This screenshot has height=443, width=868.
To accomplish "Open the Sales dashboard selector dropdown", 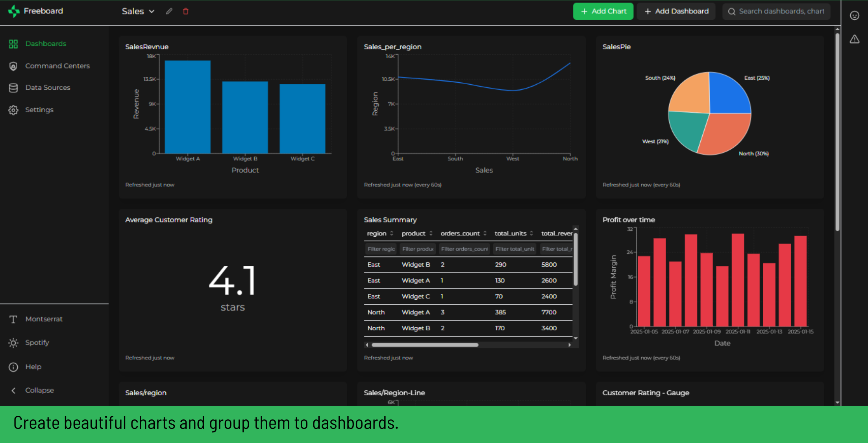I will pos(138,11).
